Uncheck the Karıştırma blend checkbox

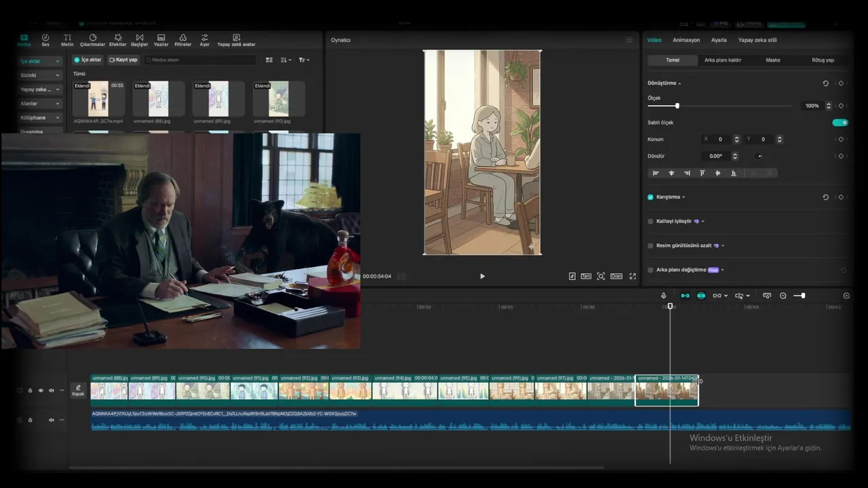click(650, 197)
